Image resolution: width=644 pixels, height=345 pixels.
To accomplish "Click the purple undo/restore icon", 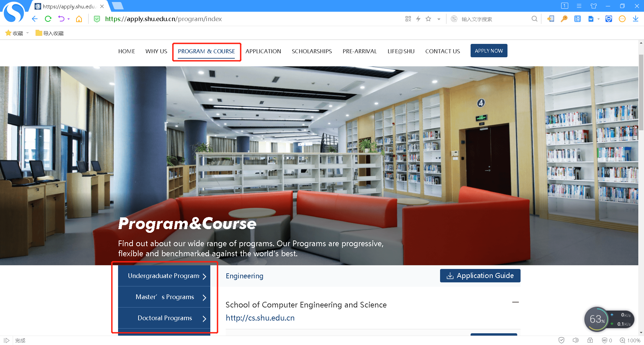I will point(61,19).
